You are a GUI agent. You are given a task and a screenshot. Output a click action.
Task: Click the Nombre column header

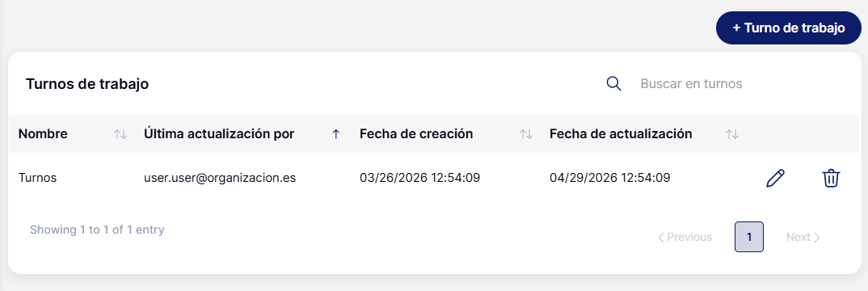(43, 134)
